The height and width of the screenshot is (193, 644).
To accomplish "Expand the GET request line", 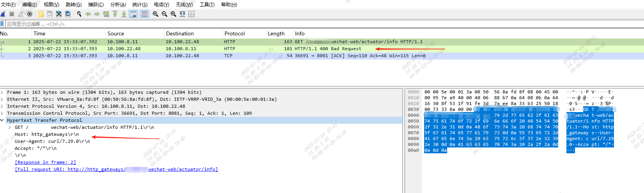I will pos(10,127).
